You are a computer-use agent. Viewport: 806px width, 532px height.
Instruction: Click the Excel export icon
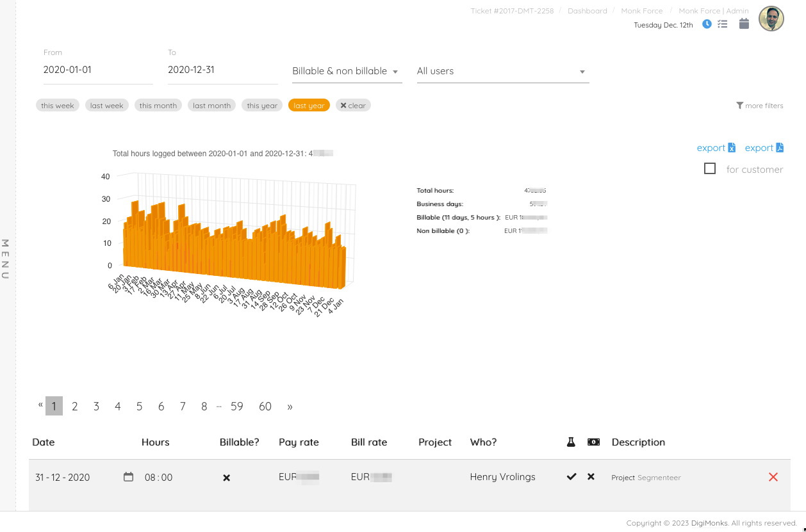pyautogui.click(x=732, y=148)
